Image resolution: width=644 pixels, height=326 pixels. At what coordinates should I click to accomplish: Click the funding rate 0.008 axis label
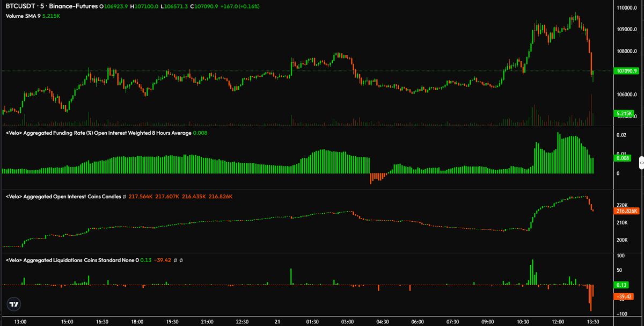point(623,158)
